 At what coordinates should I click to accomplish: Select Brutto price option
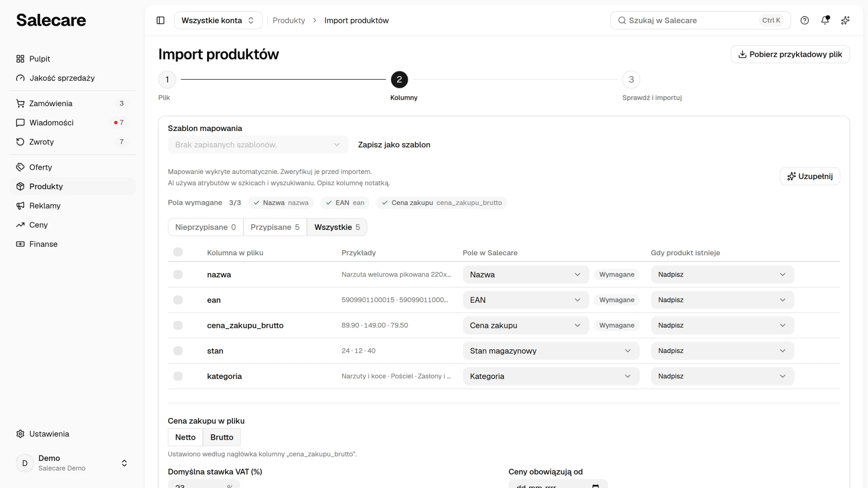click(x=222, y=437)
